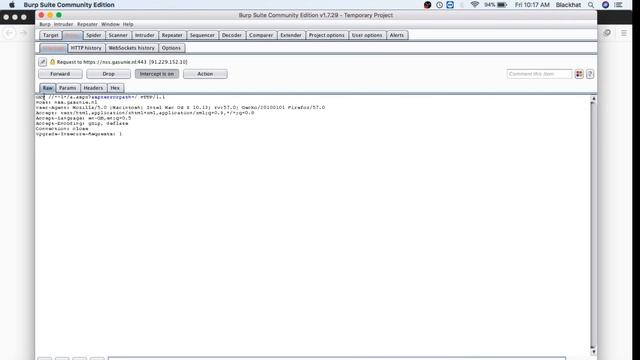
Task: Switch to the Scanner tab
Action: tap(118, 35)
